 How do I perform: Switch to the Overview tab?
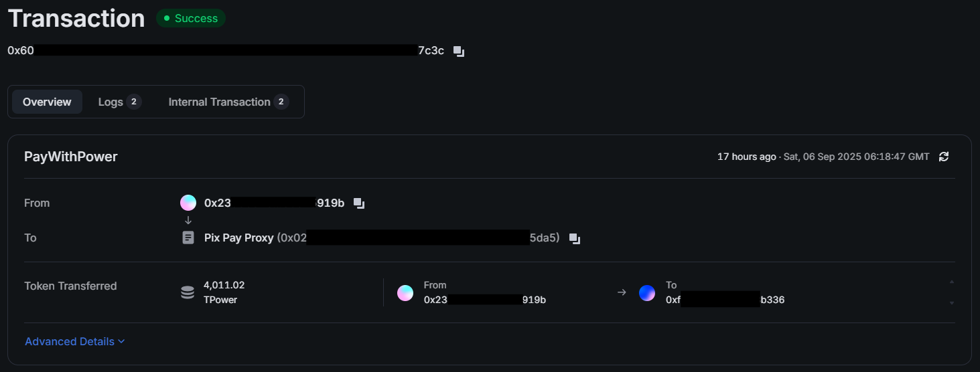[47, 102]
